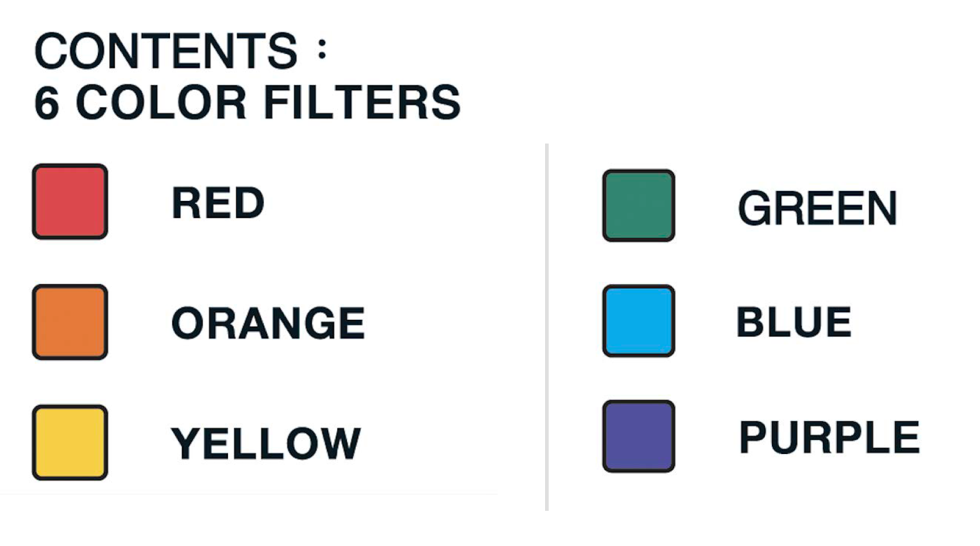Select the word COLOR in the heading
Viewport: 980px width, 546px height.
coord(161,103)
